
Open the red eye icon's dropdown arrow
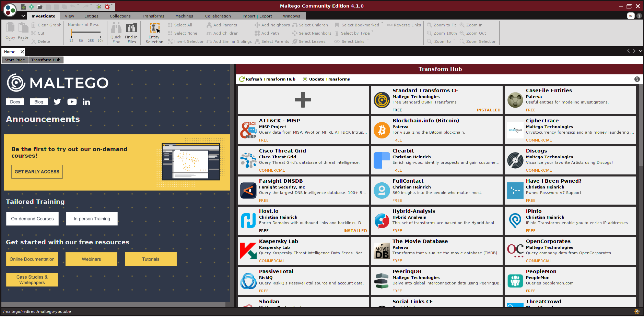(x=112, y=5)
